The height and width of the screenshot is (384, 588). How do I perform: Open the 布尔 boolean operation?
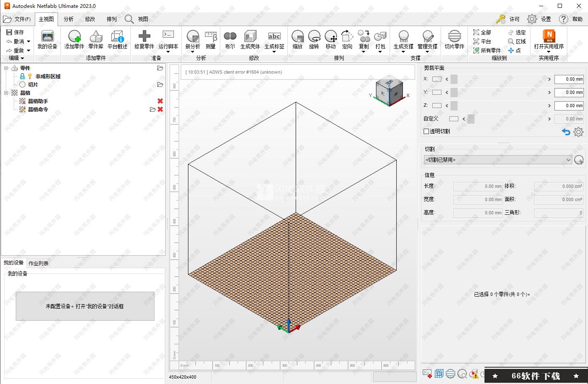click(230, 40)
